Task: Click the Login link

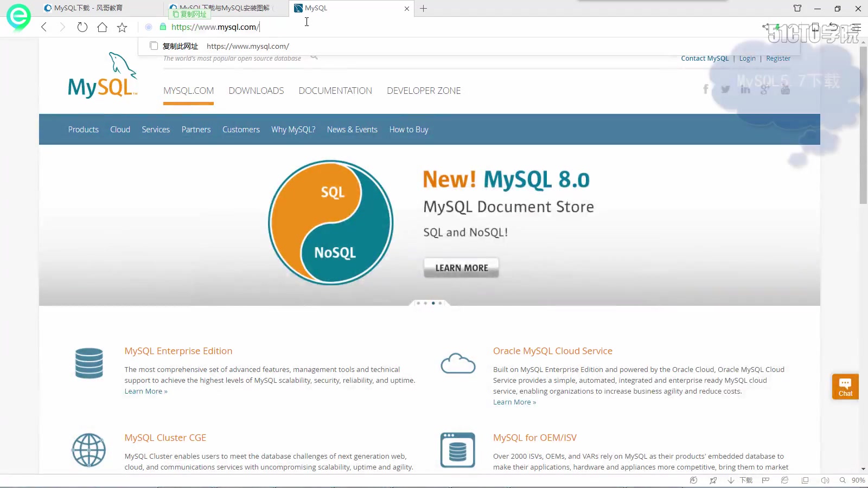Action: click(x=747, y=59)
